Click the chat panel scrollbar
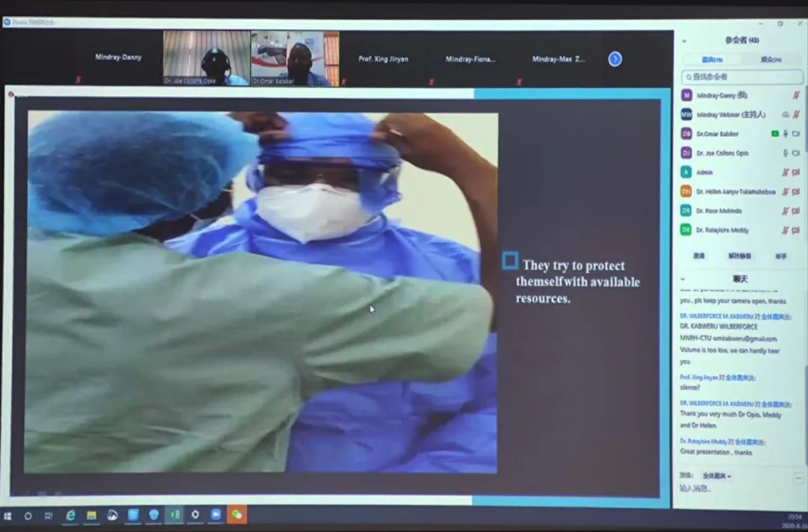The height and width of the screenshot is (532, 808). [805, 407]
